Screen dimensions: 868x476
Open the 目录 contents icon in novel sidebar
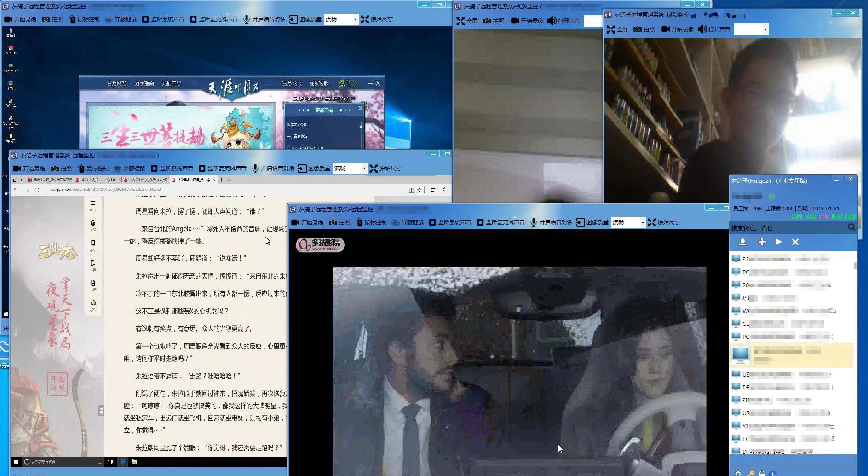[x=92, y=205]
